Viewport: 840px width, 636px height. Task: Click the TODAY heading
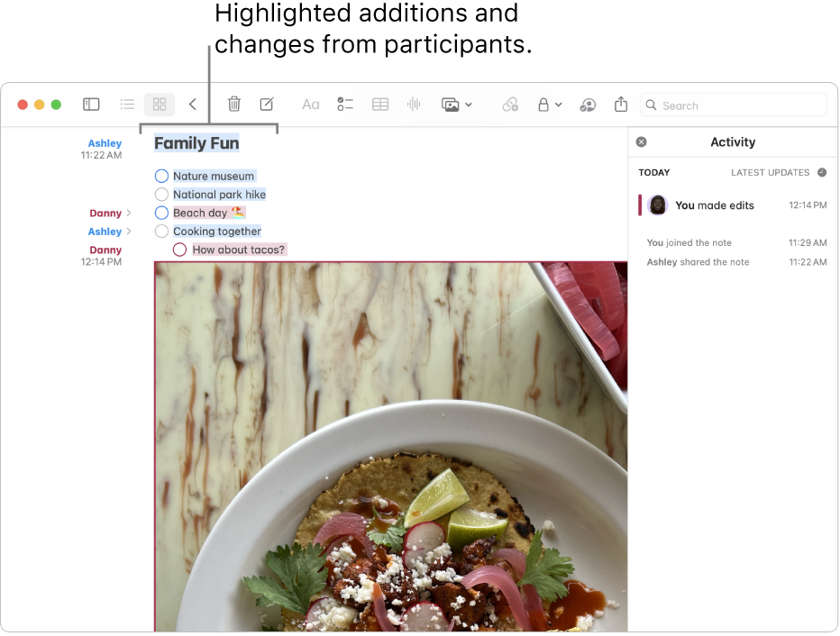coord(653,172)
